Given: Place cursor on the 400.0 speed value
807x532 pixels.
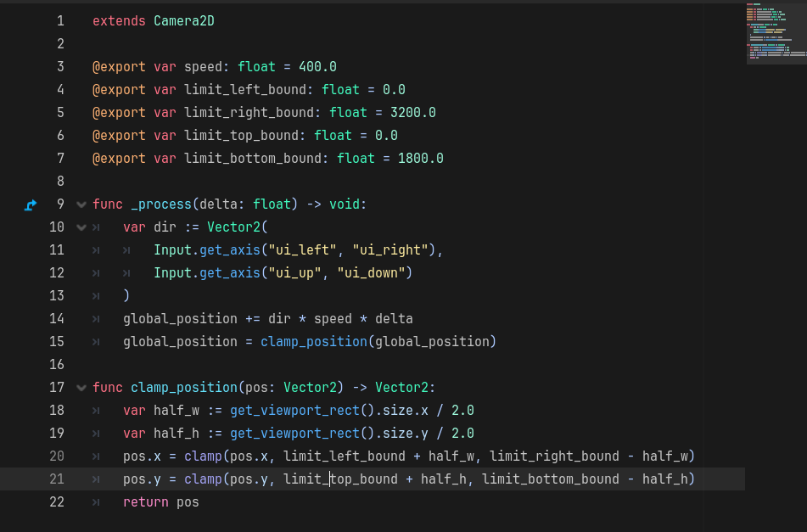Looking at the screenshot, I should click(317, 67).
